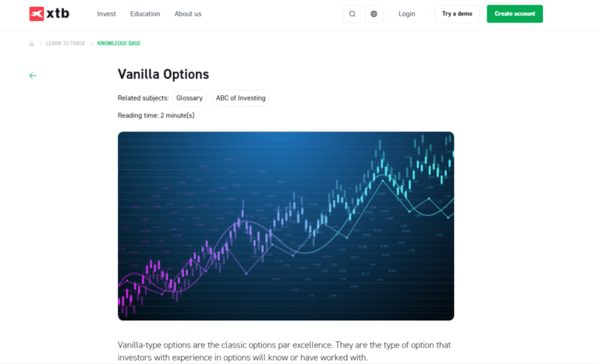The height and width of the screenshot is (364, 599).
Task: Click the Reading time text
Action: [x=156, y=115]
